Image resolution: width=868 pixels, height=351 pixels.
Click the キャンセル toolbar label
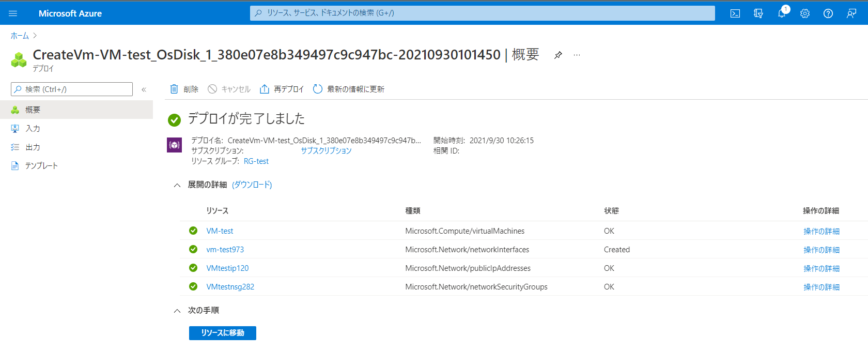236,89
